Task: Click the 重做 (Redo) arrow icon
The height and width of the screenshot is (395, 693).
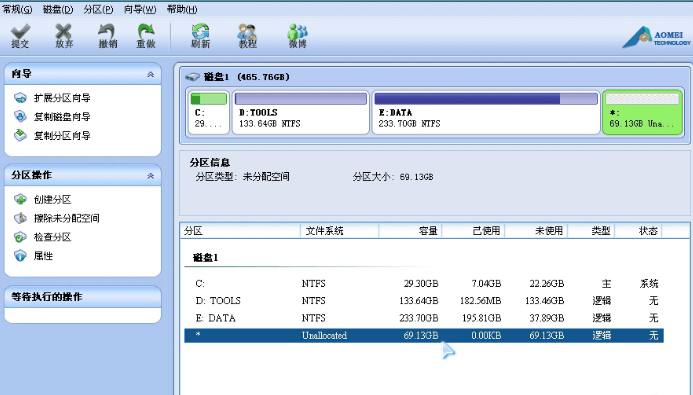Action: tap(146, 31)
